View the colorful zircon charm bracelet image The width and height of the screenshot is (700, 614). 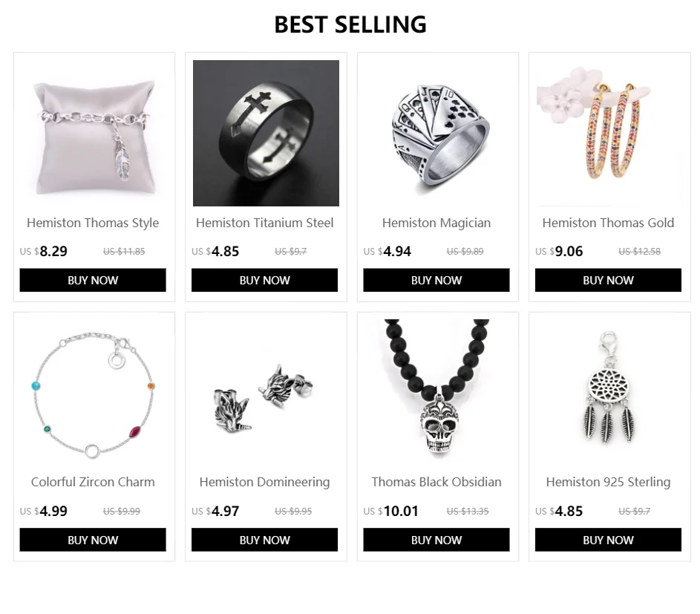point(94,393)
